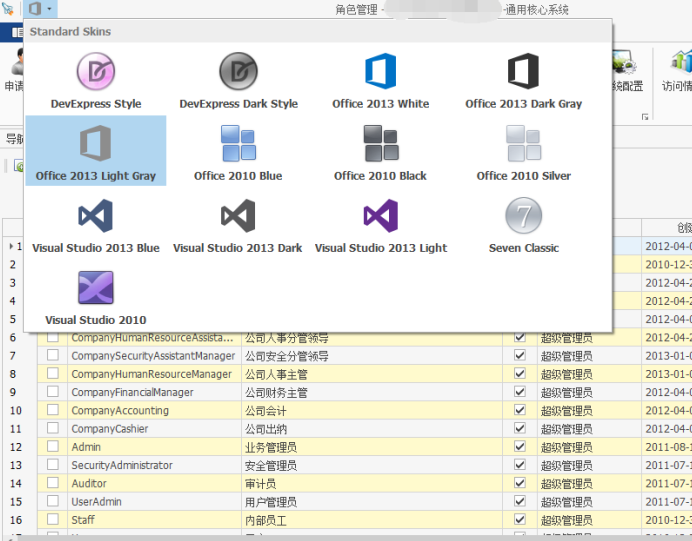The width and height of the screenshot is (692, 541).
Task: Open the skin selector dropdown arrow
Action: 49,8
